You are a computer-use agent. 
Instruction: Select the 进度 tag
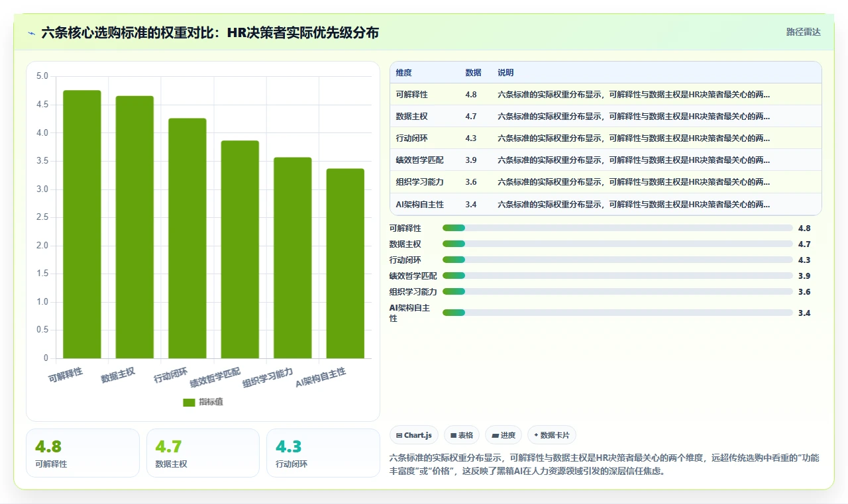click(x=503, y=435)
